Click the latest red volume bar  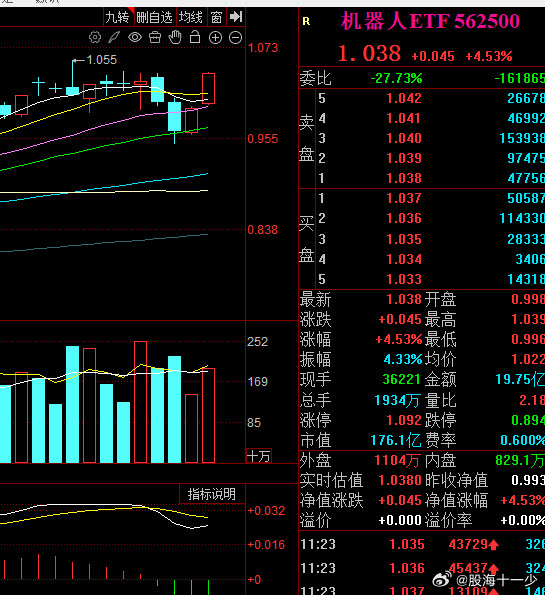[209, 415]
